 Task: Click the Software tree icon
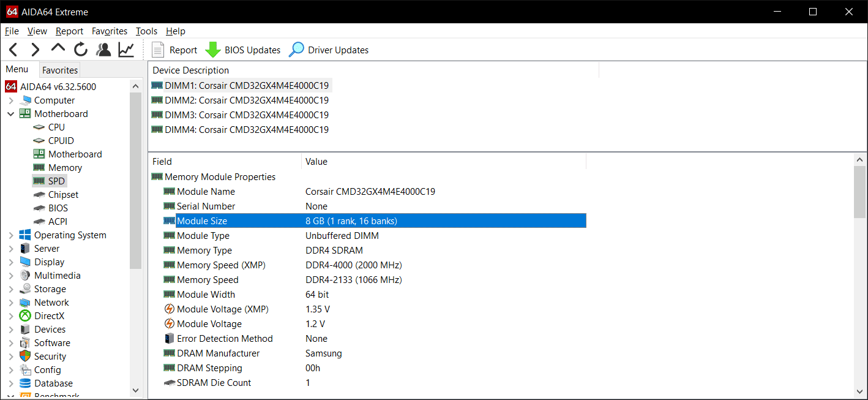click(25, 343)
